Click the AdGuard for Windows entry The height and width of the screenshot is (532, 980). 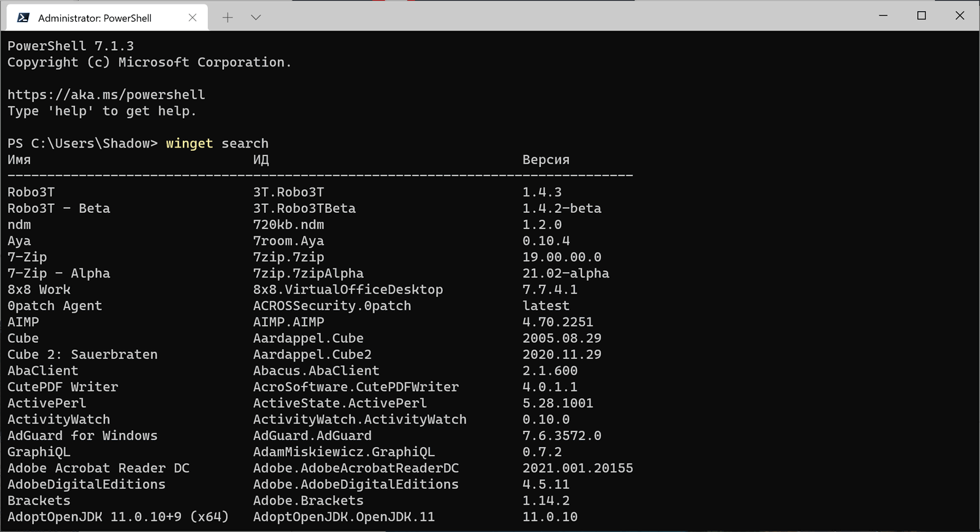[x=82, y=435]
